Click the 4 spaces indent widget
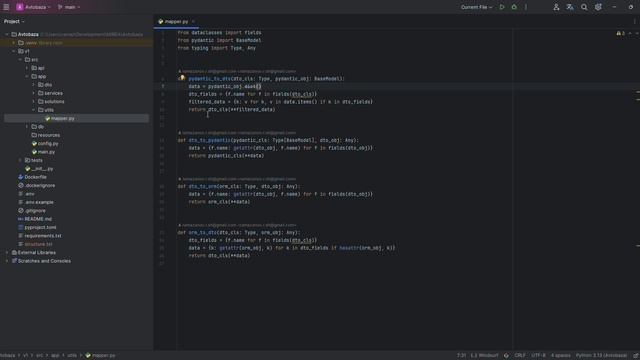This screenshot has height=360, width=640. point(560,355)
